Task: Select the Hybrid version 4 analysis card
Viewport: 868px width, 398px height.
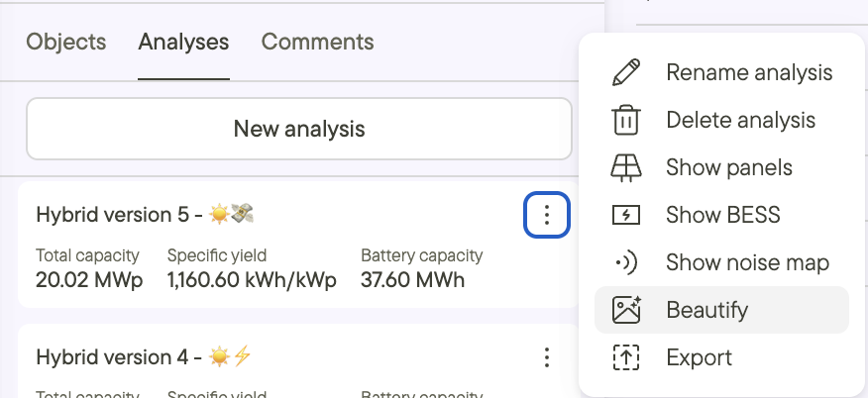Action: tap(268, 366)
